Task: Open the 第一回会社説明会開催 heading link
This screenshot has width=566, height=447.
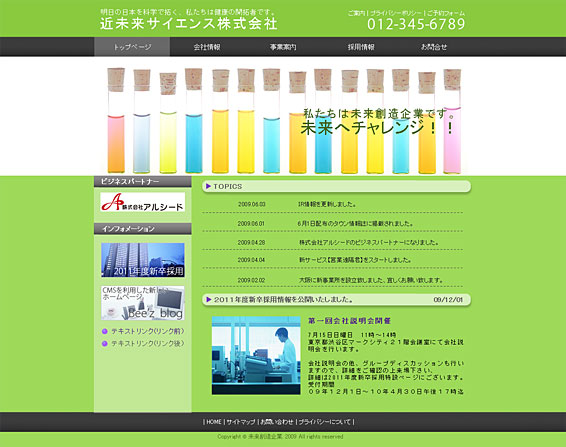Action: click(349, 321)
